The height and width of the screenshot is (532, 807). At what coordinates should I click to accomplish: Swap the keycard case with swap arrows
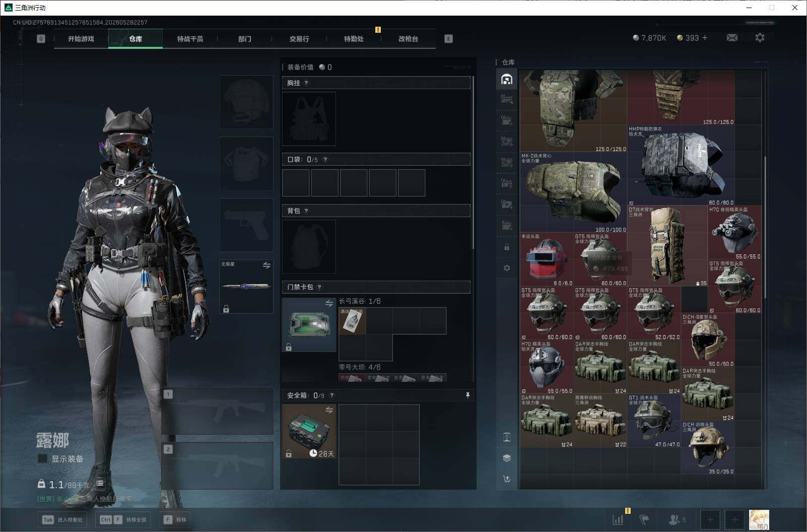click(329, 303)
